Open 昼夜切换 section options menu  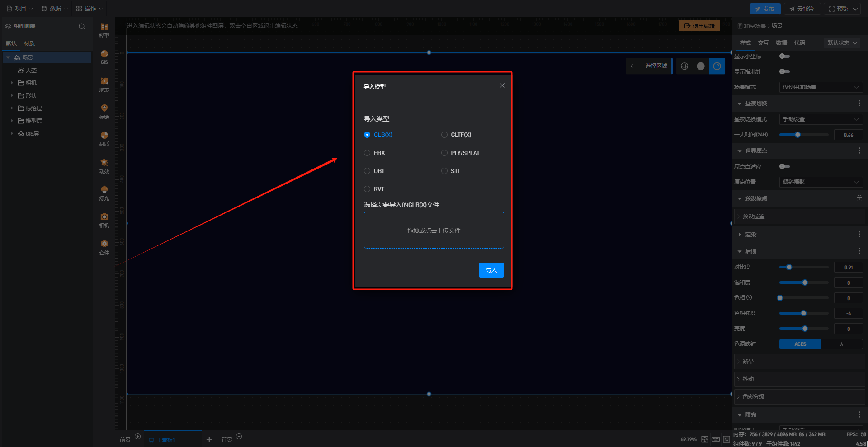pyautogui.click(x=859, y=104)
